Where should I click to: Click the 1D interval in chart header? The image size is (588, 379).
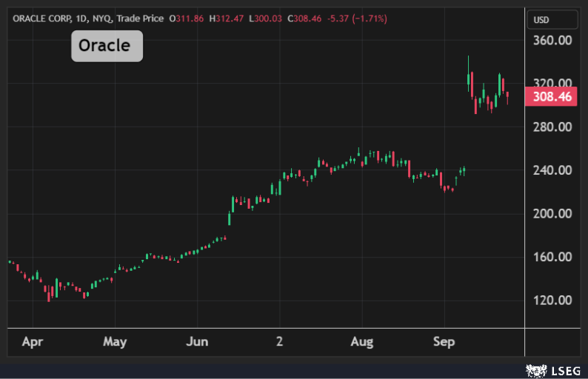point(84,18)
